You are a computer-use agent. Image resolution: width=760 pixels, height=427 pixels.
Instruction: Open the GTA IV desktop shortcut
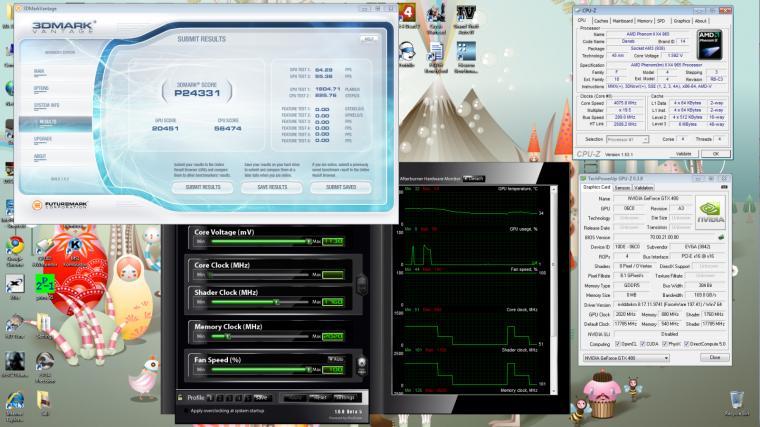click(466, 13)
